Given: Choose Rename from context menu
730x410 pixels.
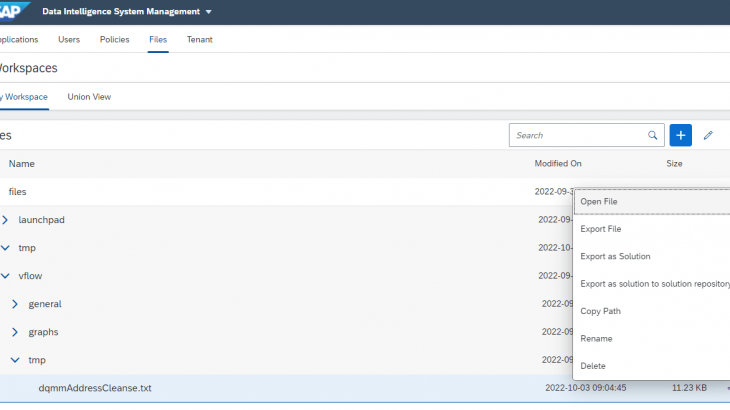Looking at the screenshot, I should (x=652, y=339).
